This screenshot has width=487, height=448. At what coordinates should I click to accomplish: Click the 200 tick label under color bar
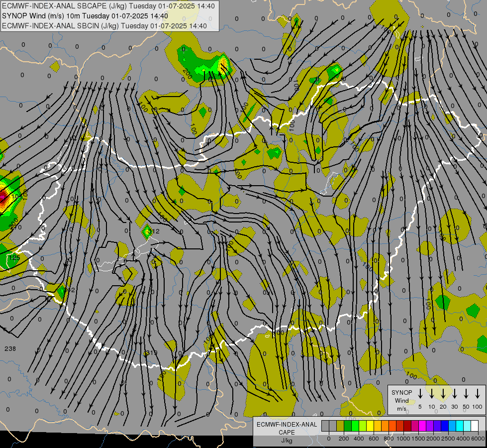(344, 439)
